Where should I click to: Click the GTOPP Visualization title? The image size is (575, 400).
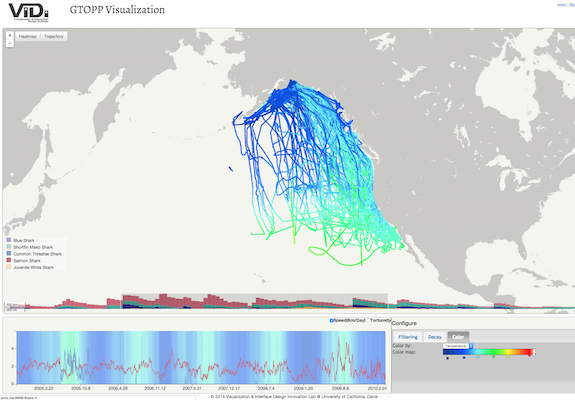tap(117, 10)
